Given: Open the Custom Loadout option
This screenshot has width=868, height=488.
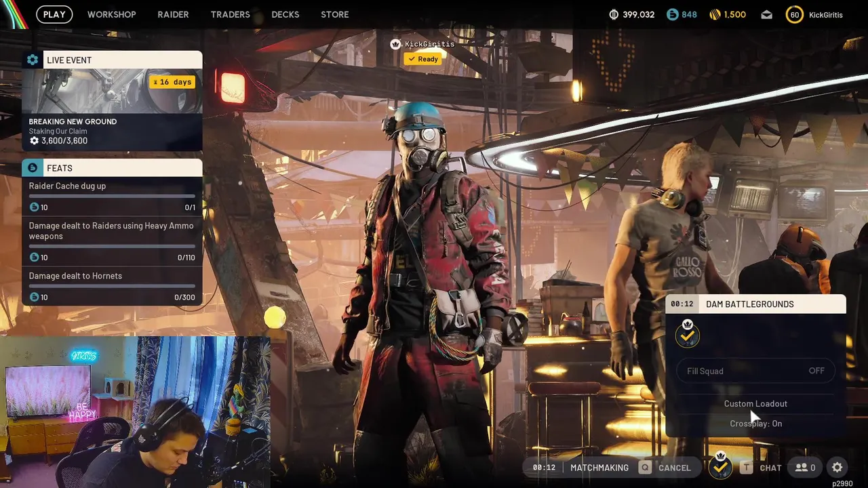Looking at the screenshot, I should [x=755, y=403].
